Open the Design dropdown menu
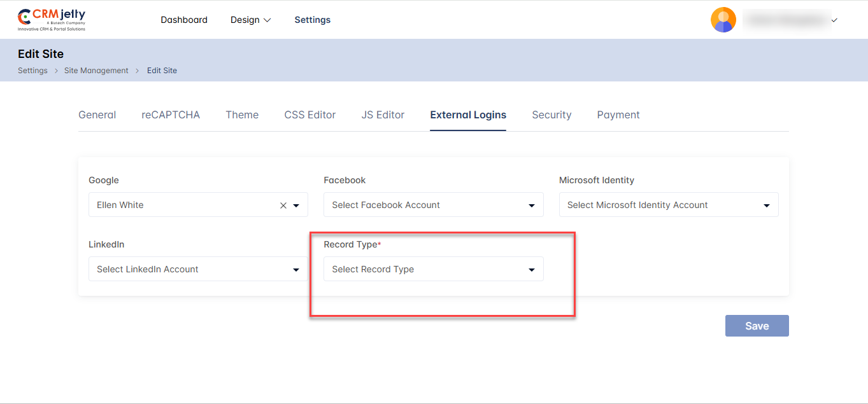This screenshot has width=868, height=404. click(251, 20)
